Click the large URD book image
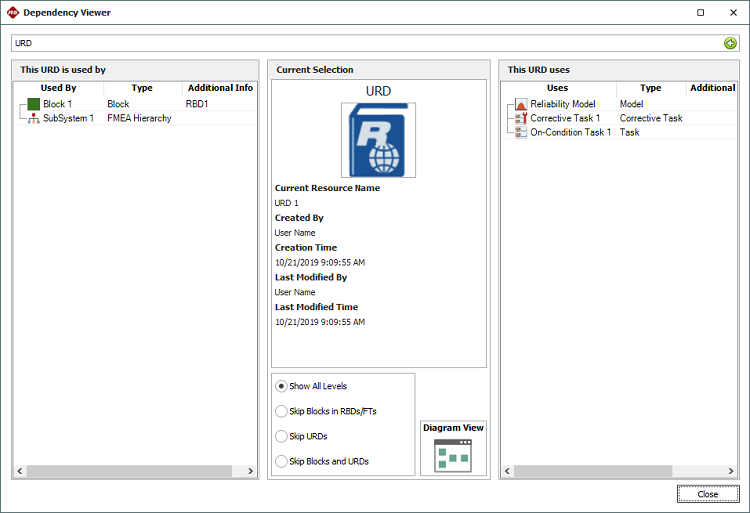Viewport: 750px width, 513px height. click(378, 140)
